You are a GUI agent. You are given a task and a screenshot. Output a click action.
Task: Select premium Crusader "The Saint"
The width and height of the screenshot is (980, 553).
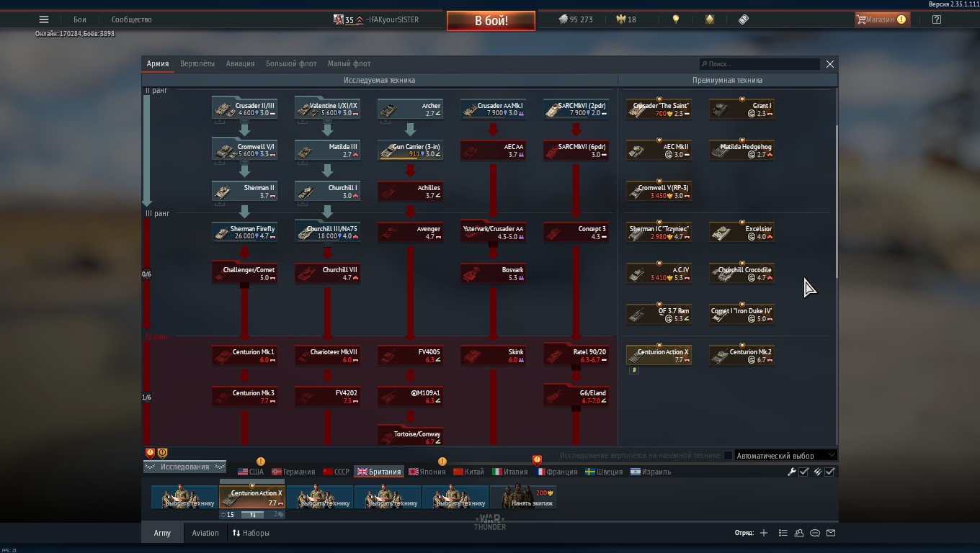click(x=659, y=109)
